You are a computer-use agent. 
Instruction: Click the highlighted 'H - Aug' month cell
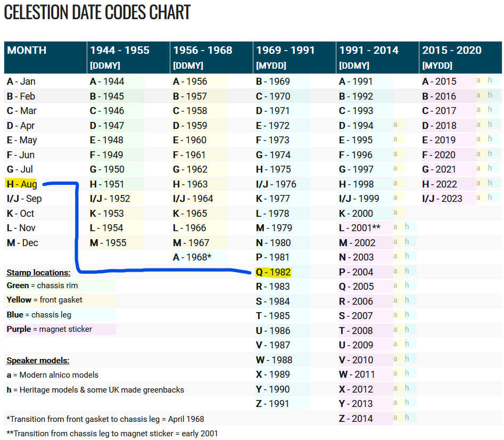point(21,184)
